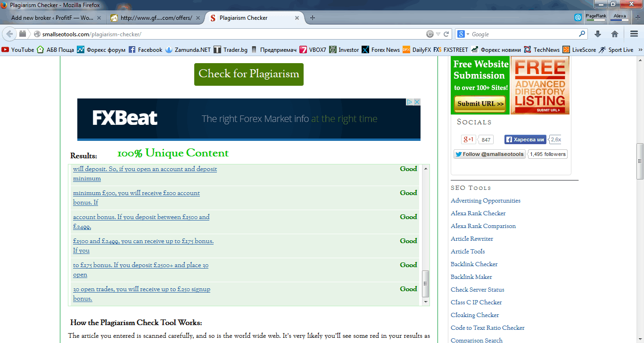The image size is (644, 343).
Task: Open the LiveScore bookmark
Action: coord(580,49)
